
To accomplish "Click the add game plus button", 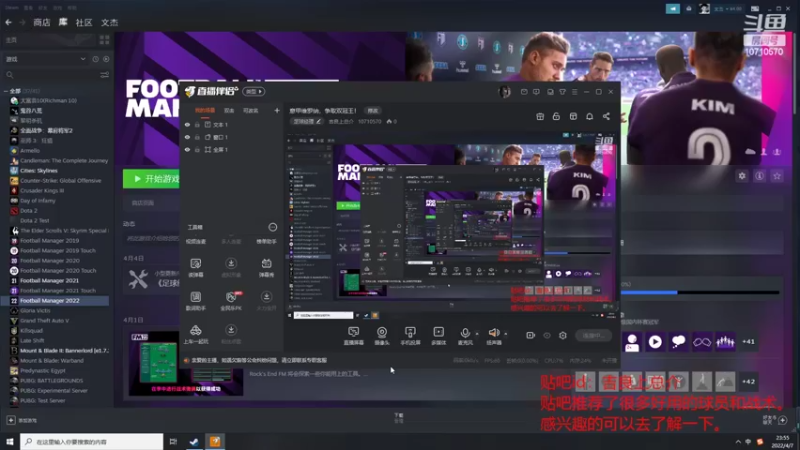I will click(11, 420).
